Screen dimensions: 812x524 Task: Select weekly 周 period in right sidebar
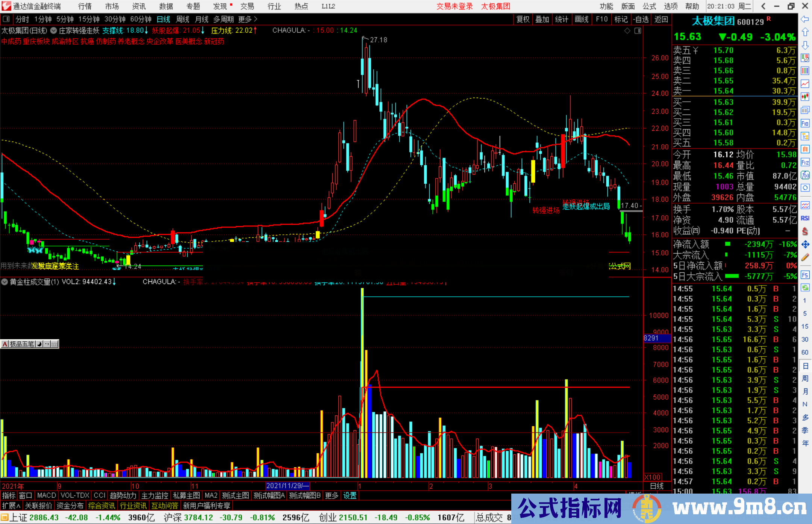[x=805, y=379]
